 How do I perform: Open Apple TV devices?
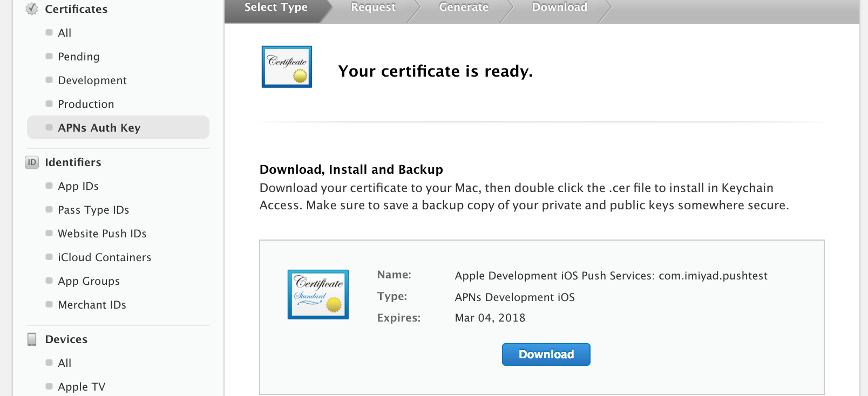click(82, 387)
